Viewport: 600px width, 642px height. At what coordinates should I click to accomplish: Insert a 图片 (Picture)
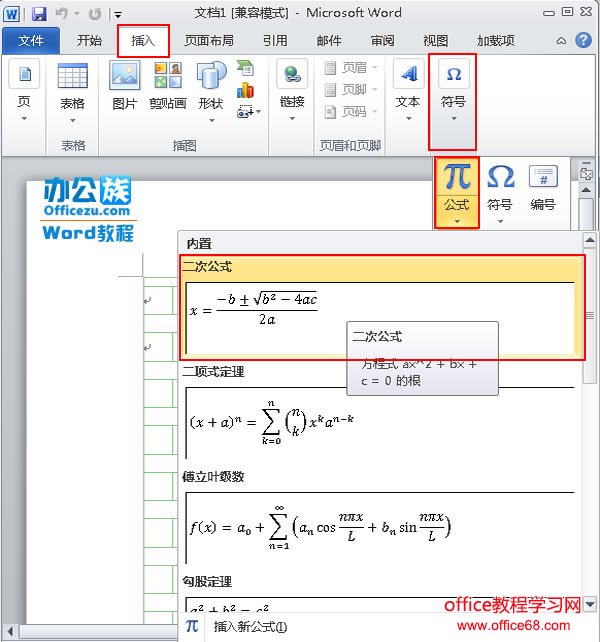pyautogui.click(x=125, y=86)
